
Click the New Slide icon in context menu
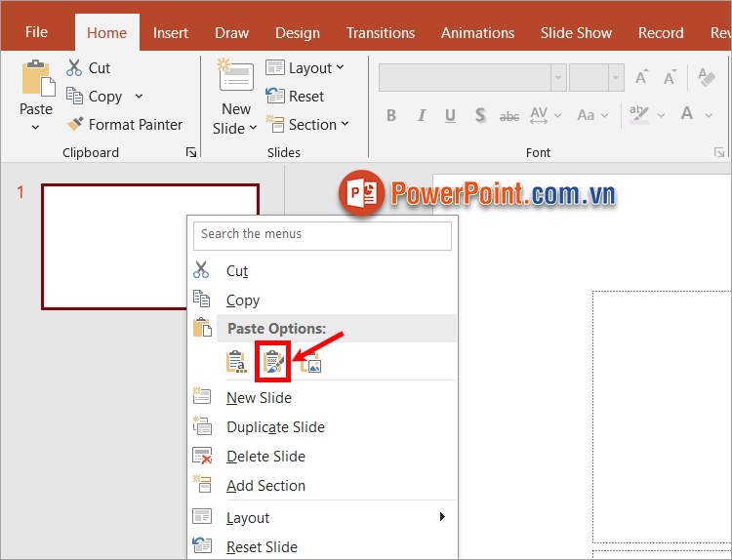(x=202, y=396)
